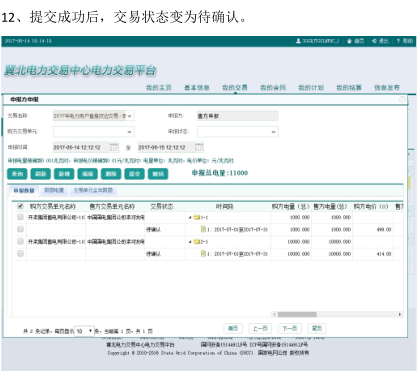Close the 申报方申报 dialog panel
This screenshot has width=418, height=371.
(x=402, y=99)
